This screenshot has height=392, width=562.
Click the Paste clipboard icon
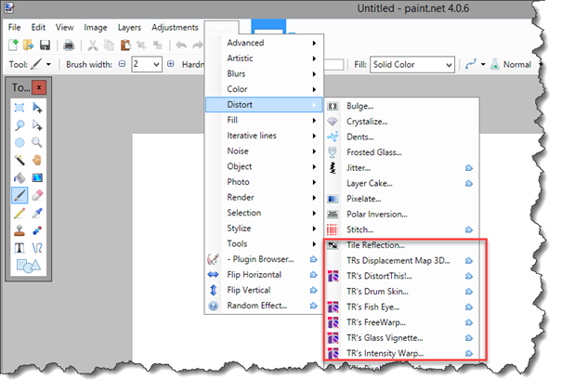click(x=125, y=46)
